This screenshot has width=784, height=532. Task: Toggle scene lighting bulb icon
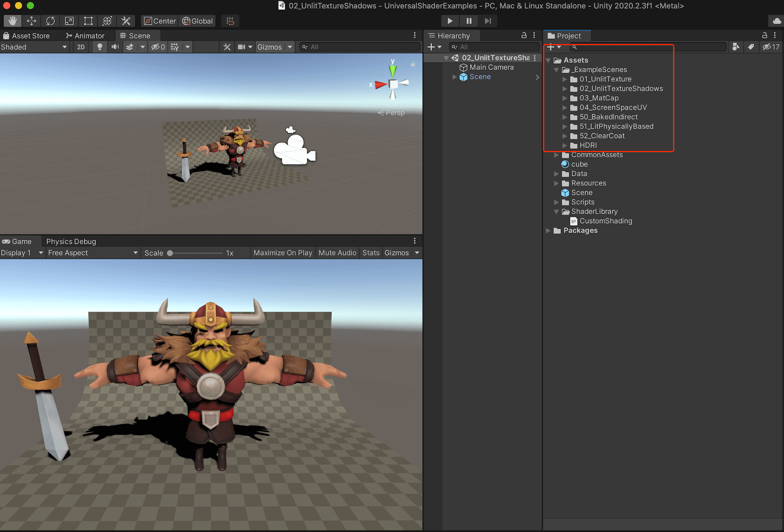pyautogui.click(x=100, y=47)
